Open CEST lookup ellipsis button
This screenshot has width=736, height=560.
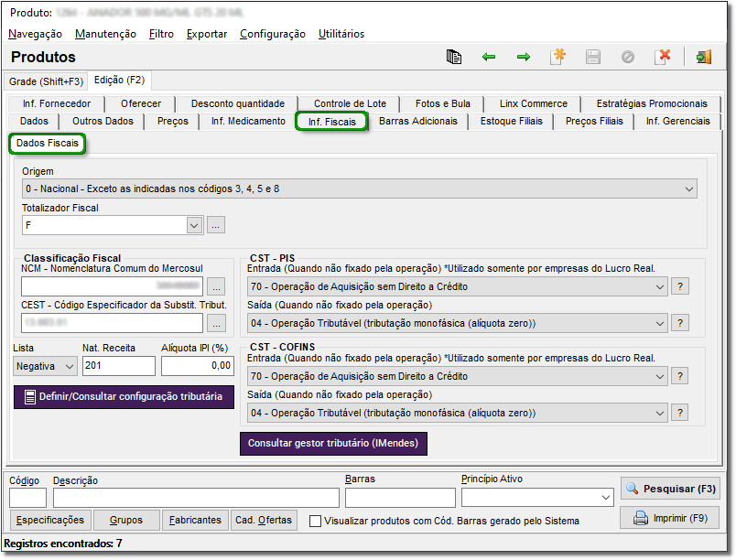[216, 323]
